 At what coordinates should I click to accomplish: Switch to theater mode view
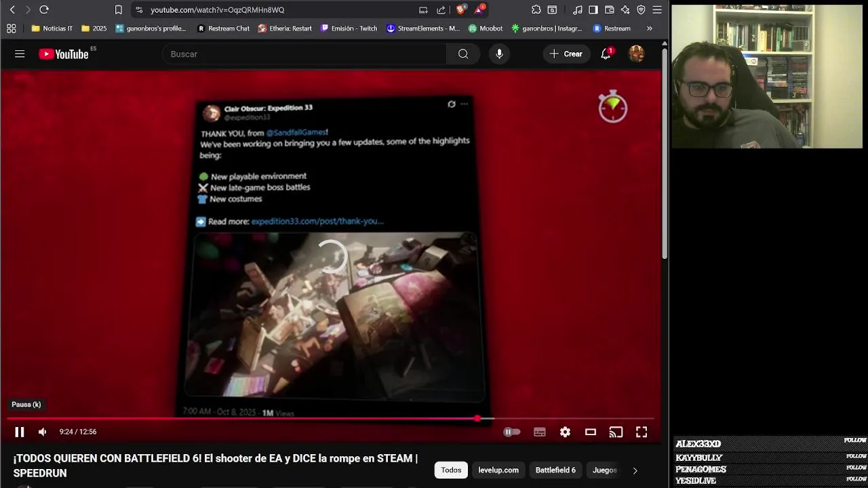591,432
